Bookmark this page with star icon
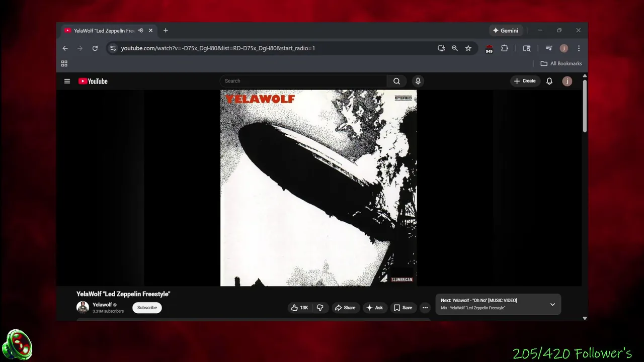Viewport: 644px width, 362px height. point(468,48)
